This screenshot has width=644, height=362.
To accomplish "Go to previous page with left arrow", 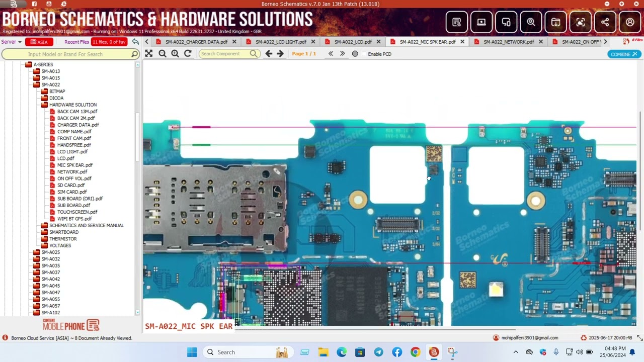I will [x=269, y=54].
